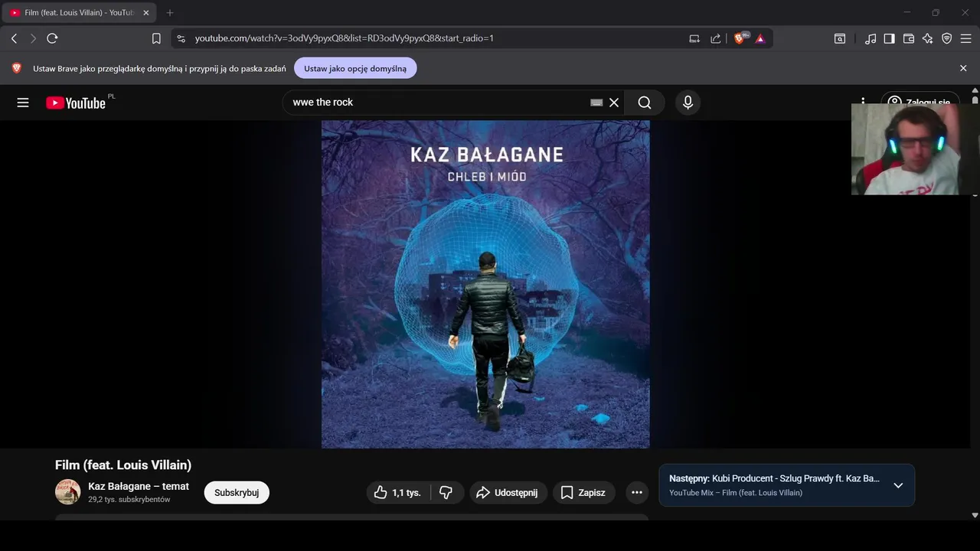The height and width of the screenshot is (551, 980).
Task: Open the on-screen keyboard in search box
Action: click(x=596, y=103)
